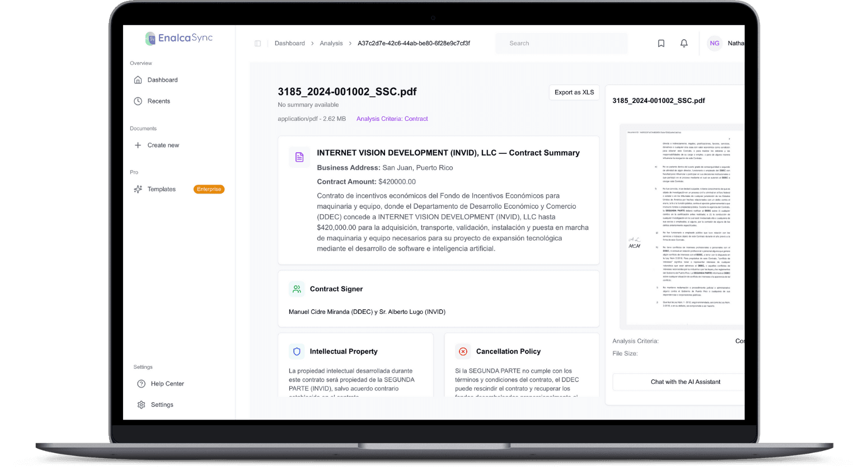Viewport: 868px width, 470px height.
Task: Click Analysis Criteria: Contract link
Action: coord(392,119)
